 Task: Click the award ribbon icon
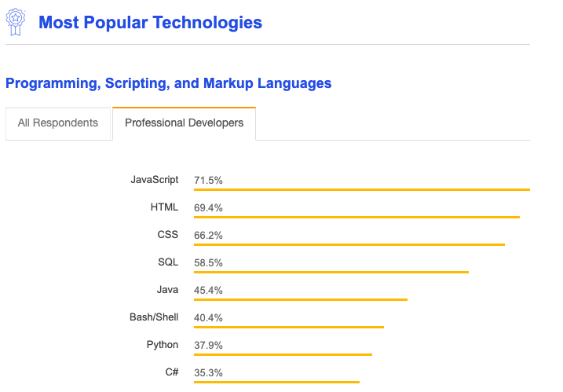[x=15, y=22]
